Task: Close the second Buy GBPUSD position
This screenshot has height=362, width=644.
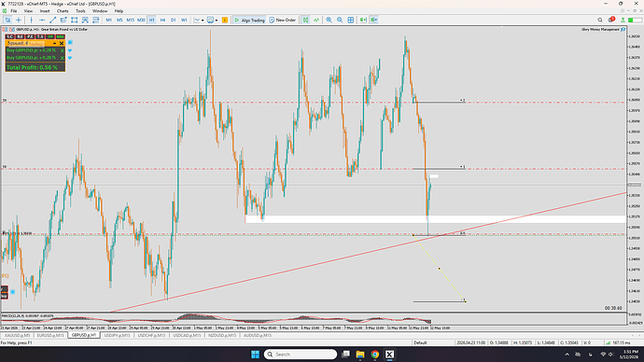Action: 63,58
